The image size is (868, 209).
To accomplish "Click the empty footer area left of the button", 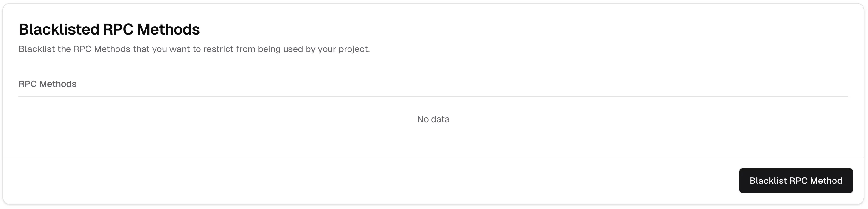I will (x=337, y=181).
